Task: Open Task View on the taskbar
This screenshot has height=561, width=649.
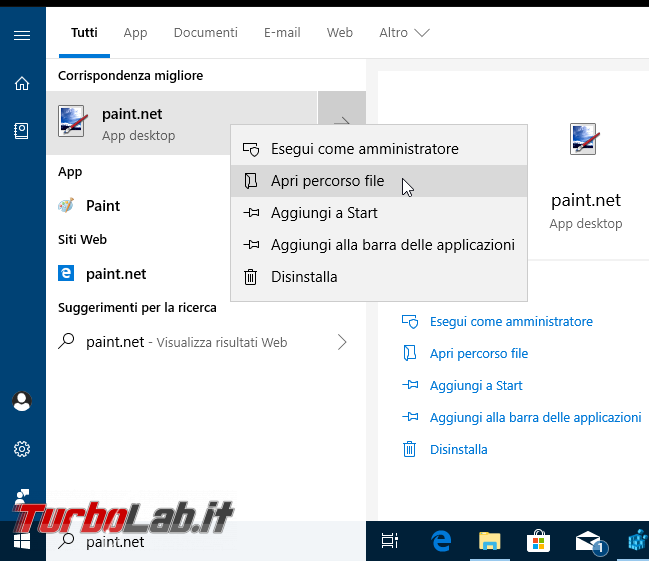Action: 389,541
